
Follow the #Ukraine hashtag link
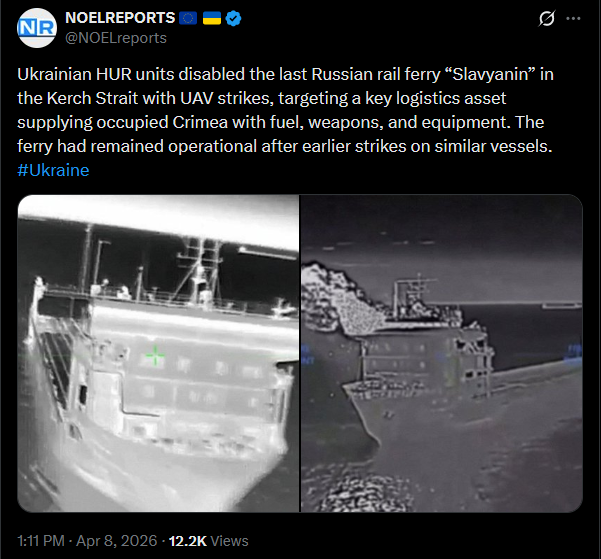pyautogui.click(x=53, y=170)
